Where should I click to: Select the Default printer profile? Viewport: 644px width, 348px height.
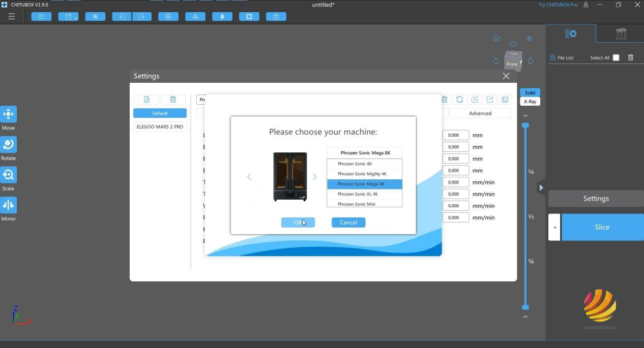[x=160, y=113]
